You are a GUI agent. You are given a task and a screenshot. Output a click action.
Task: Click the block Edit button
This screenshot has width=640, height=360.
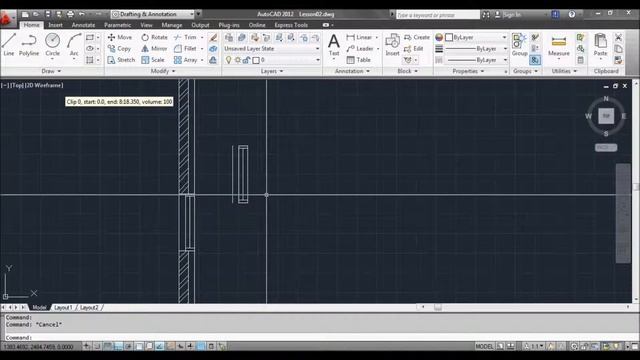click(x=413, y=49)
